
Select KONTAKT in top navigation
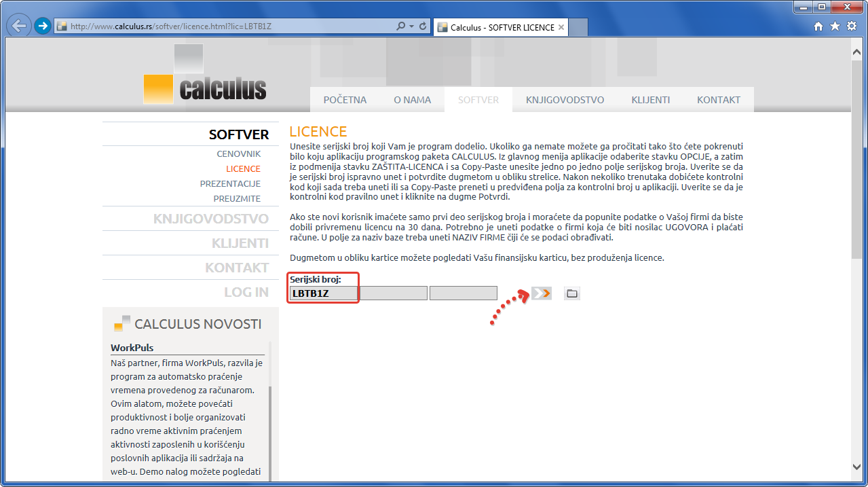coord(718,100)
